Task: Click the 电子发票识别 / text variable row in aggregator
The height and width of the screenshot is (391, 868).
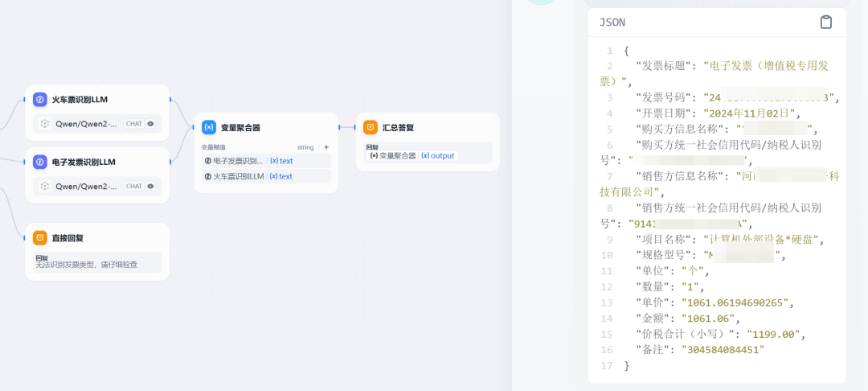Action: (x=266, y=161)
